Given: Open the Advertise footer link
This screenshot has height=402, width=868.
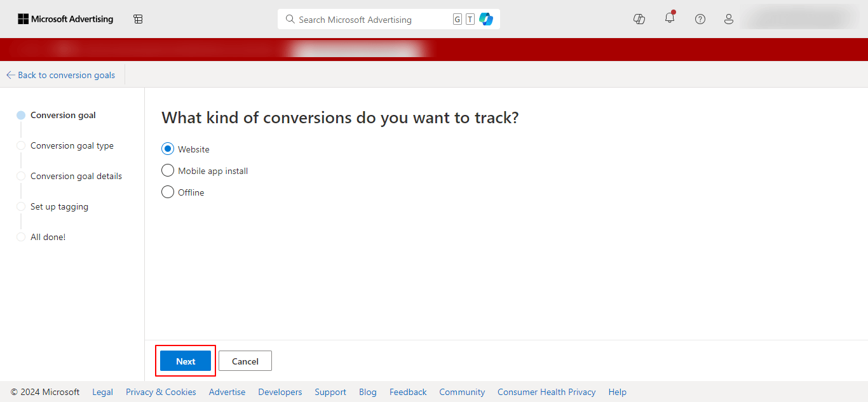Looking at the screenshot, I should 227,392.
